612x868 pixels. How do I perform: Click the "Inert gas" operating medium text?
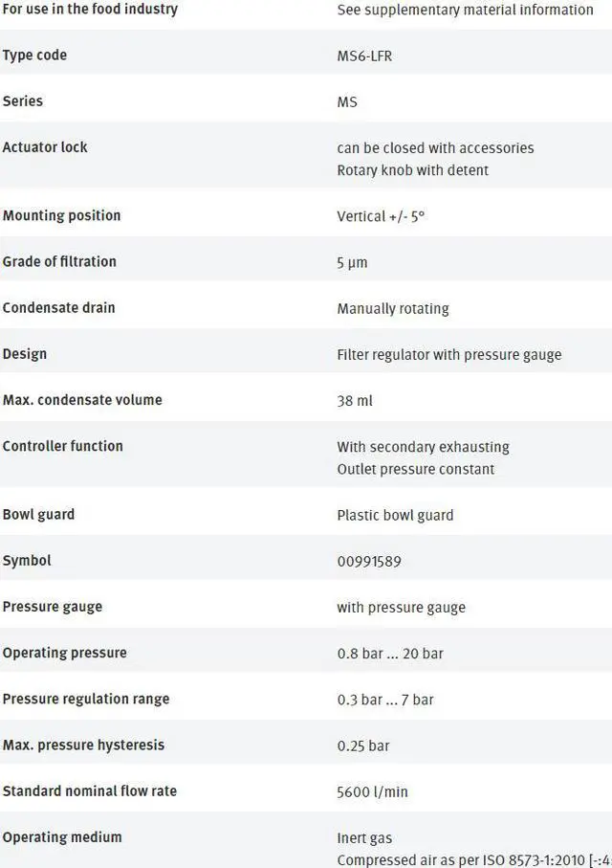coord(364,838)
